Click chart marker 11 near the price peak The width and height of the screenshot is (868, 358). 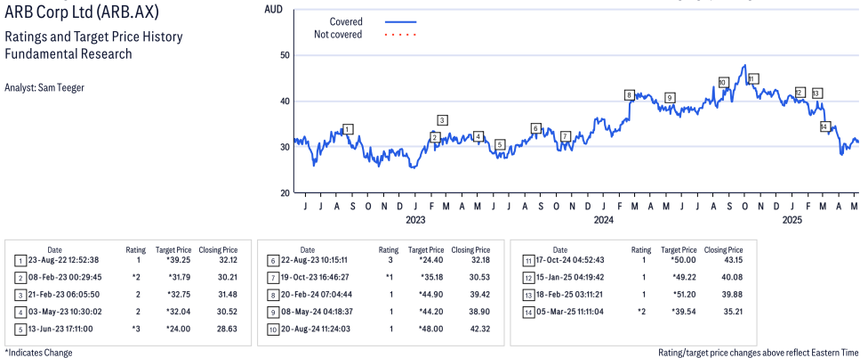752,78
